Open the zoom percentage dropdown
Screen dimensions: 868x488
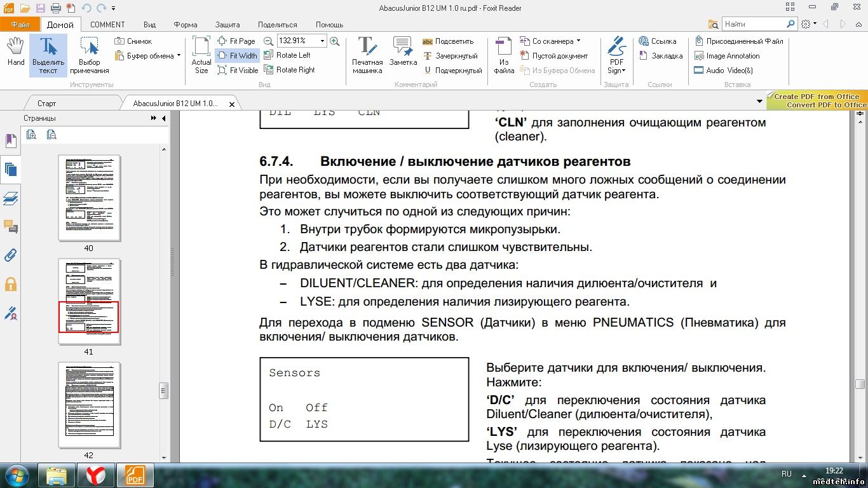click(323, 41)
